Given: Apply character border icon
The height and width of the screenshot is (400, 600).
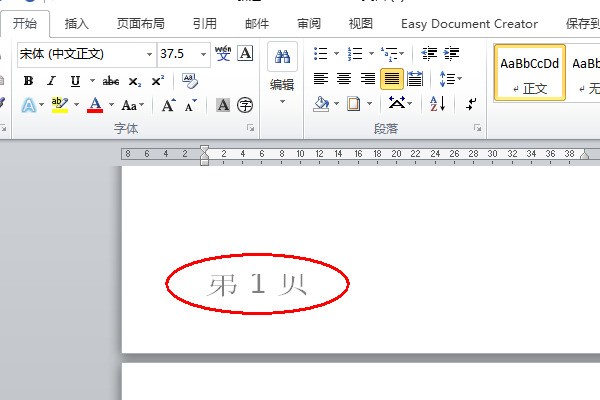Looking at the screenshot, I should click(245, 53).
